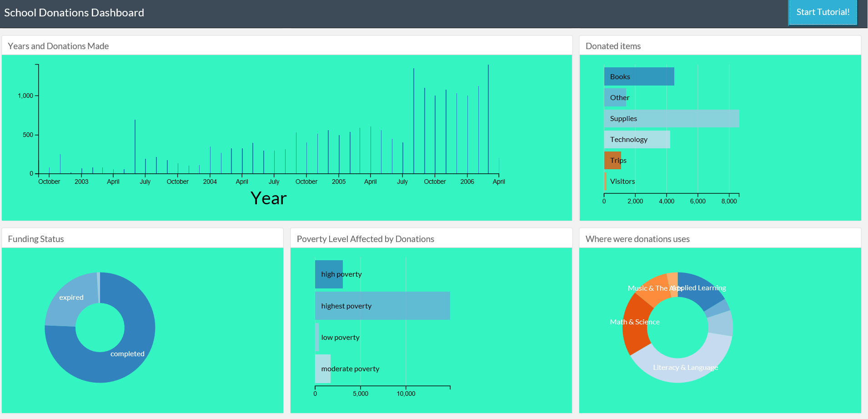The width and height of the screenshot is (868, 419).
Task: Filter by the Supplies bar
Action: coord(671,118)
